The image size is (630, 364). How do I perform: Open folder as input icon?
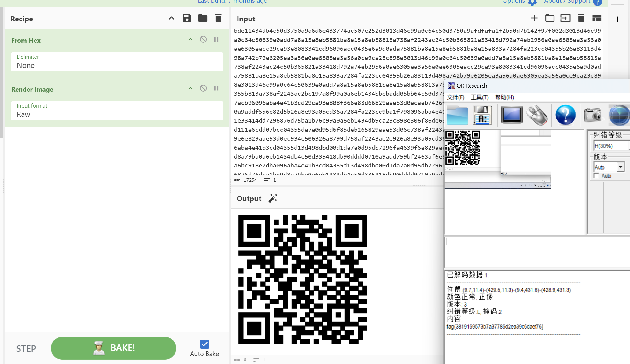(550, 18)
